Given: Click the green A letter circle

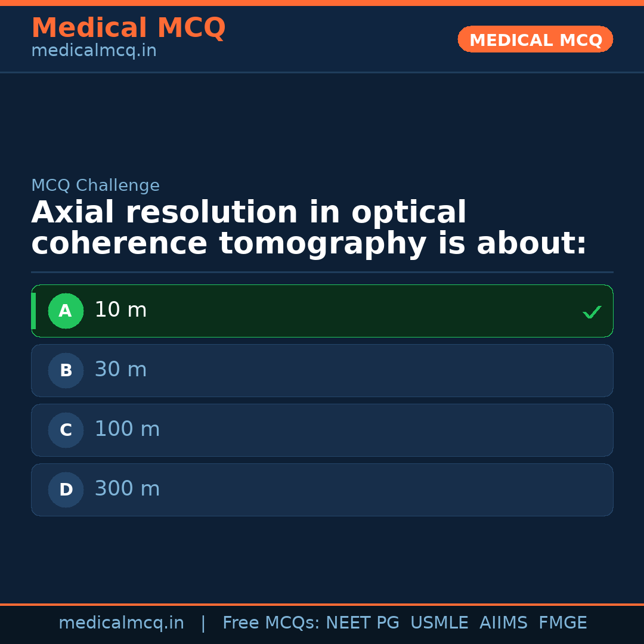Looking at the screenshot, I should [66, 311].
